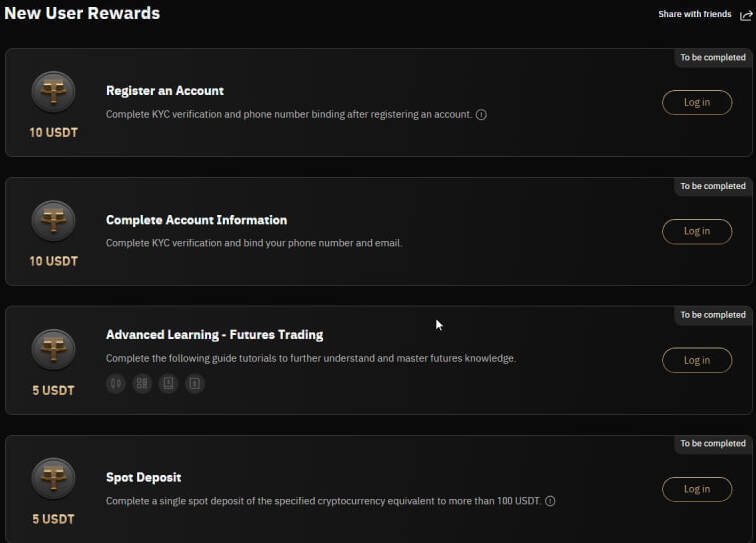Click reward coin icon for Advanced Learning

[x=53, y=349]
